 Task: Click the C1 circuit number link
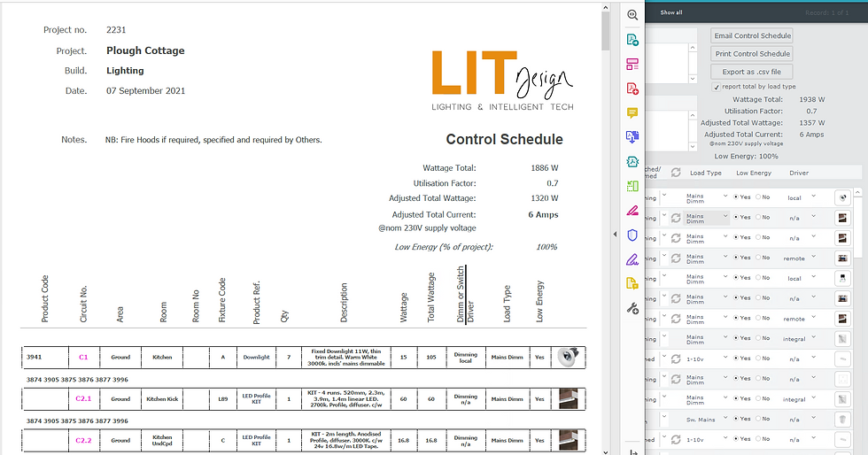pyautogui.click(x=83, y=358)
